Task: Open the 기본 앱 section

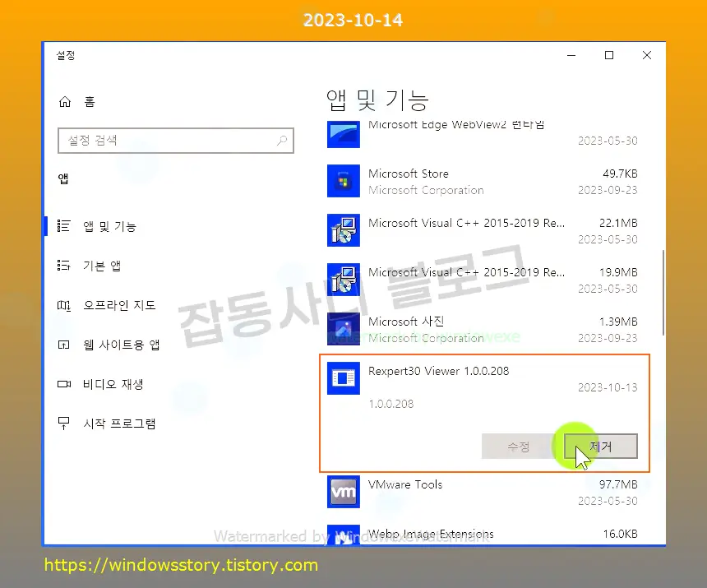Action: tap(102, 266)
